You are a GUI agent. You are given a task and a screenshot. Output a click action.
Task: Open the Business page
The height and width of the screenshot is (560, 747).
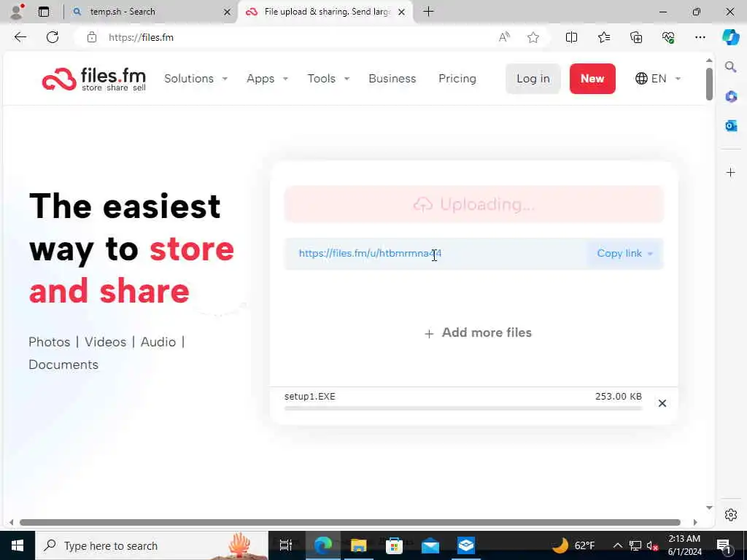point(392,79)
